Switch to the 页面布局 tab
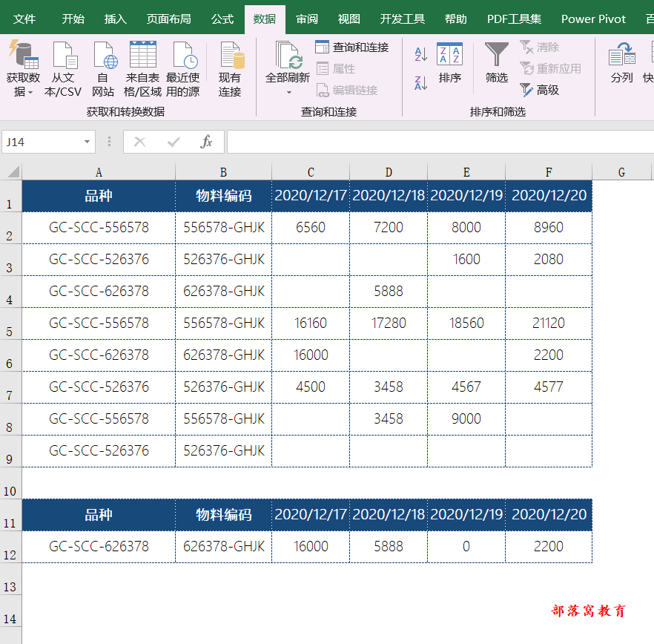 tap(168, 19)
